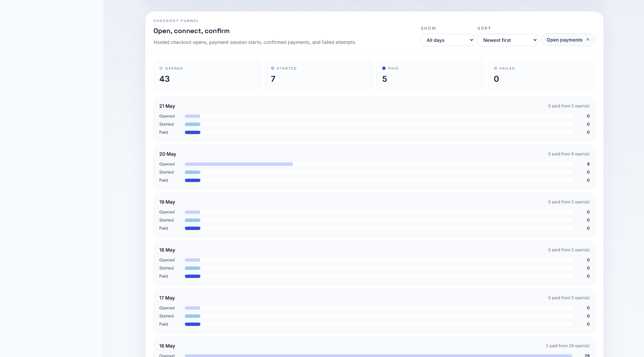Click the Started light blue dot indicator
Viewport: 644px width, 357px height.
point(273,68)
